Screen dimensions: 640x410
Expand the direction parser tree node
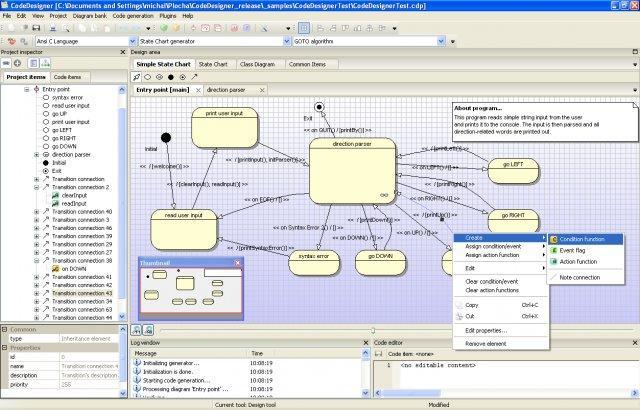coord(36,155)
